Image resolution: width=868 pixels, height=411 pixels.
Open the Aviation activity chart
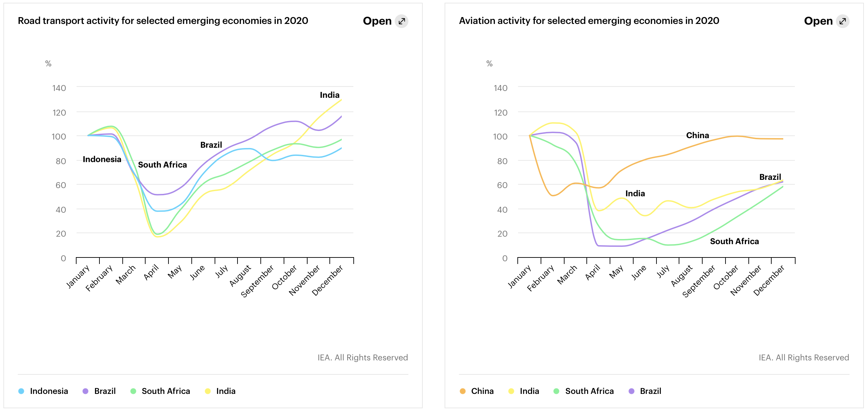click(818, 21)
